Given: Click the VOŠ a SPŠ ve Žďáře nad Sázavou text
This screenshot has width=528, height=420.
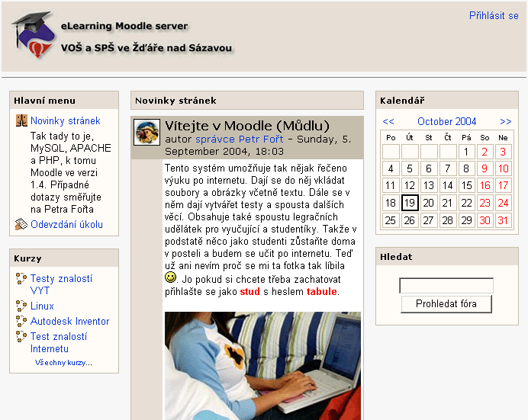Looking at the screenshot, I should pos(146,47).
